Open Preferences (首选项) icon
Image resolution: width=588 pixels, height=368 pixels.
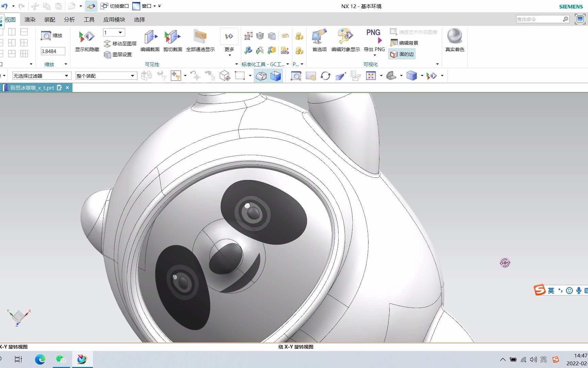click(319, 37)
